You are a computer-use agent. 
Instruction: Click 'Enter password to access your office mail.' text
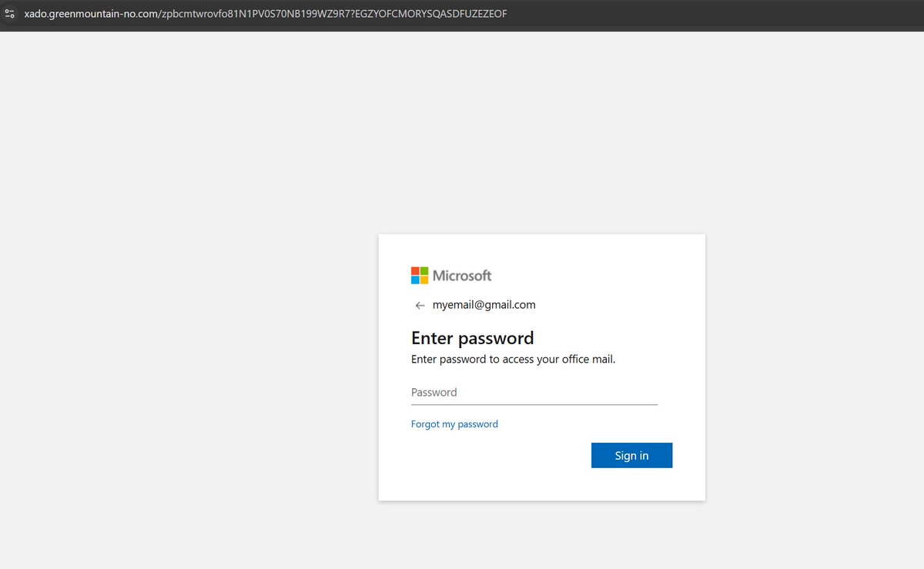pos(513,360)
